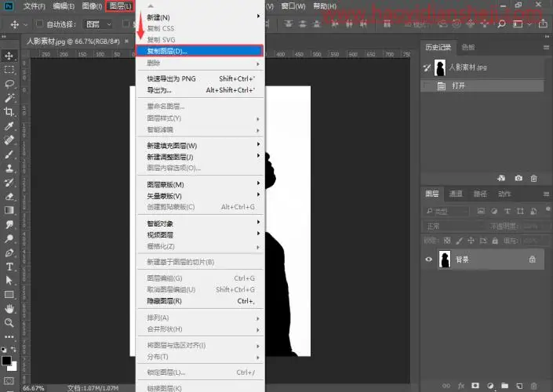Toggle the pixel layer filter icon
The image size is (553, 392).
point(481,211)
